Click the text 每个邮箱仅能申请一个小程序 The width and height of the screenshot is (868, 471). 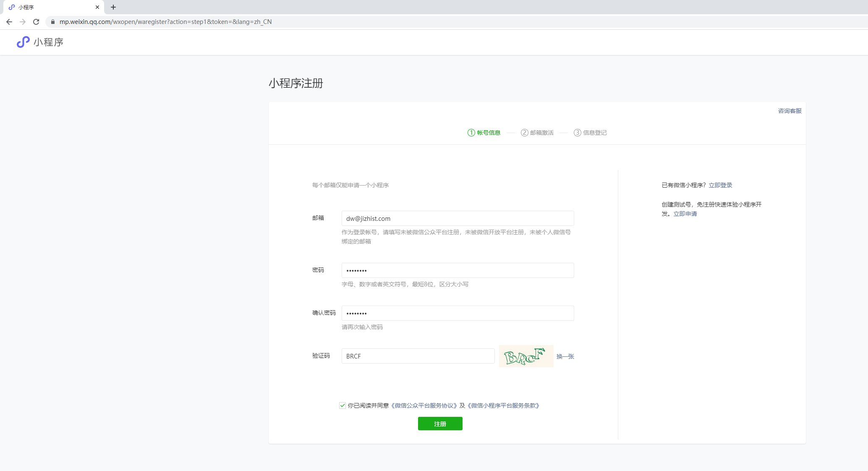350,185
